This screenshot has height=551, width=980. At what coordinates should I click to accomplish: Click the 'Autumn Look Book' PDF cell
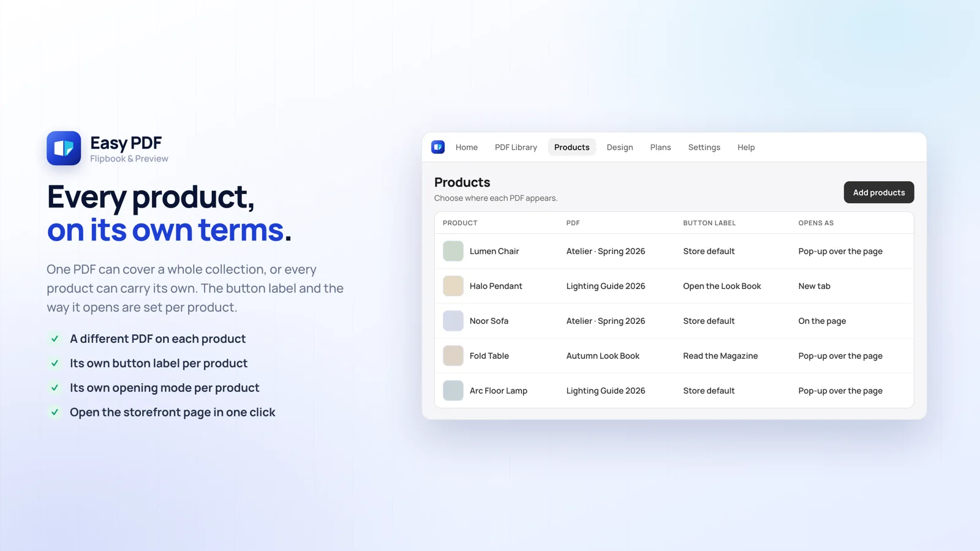(603, 356)
